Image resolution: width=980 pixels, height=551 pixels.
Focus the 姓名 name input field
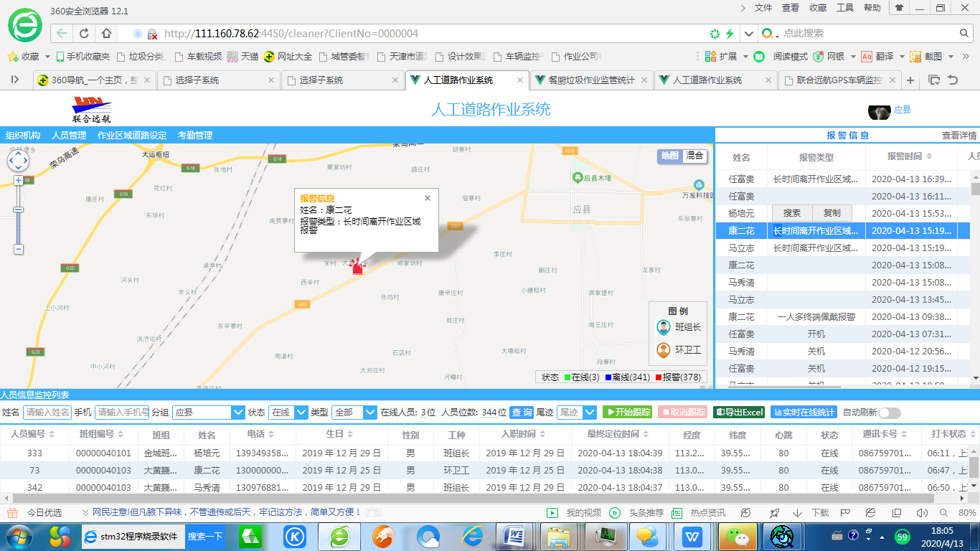click(x=47, y=413)
